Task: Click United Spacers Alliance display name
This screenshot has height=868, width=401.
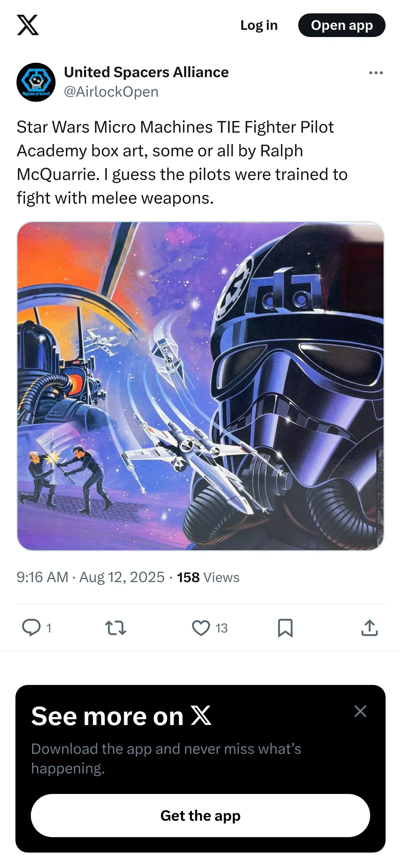Action: pyautogui.click(x=146, y=72)
